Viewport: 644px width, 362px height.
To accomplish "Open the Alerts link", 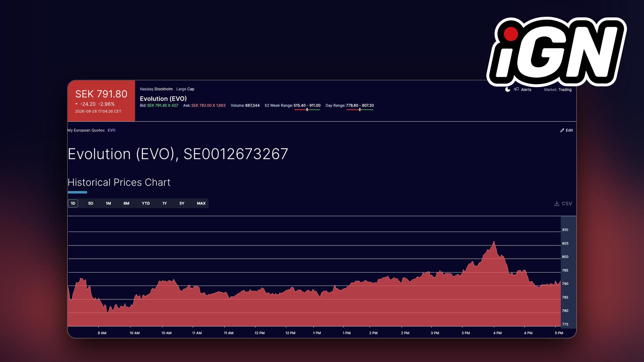I will [526, 90].
